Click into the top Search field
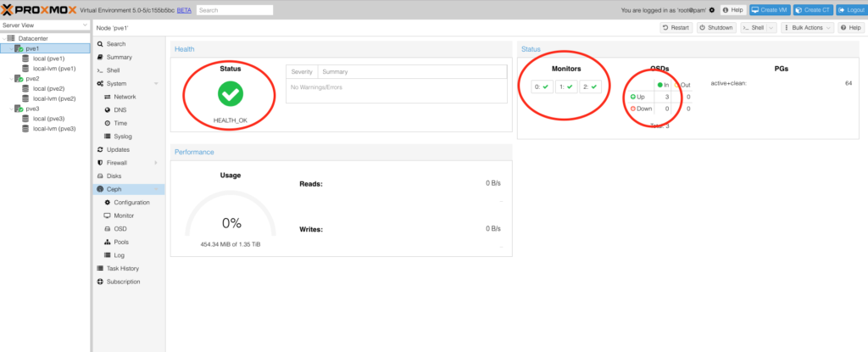Image resolution: width=868 pixels, height=352 pixels. 235,10
